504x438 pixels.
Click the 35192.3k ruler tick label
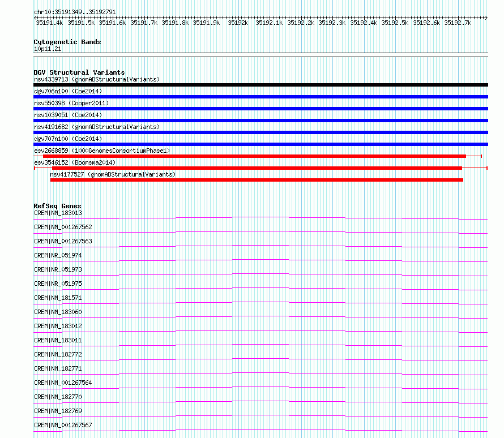332,23
